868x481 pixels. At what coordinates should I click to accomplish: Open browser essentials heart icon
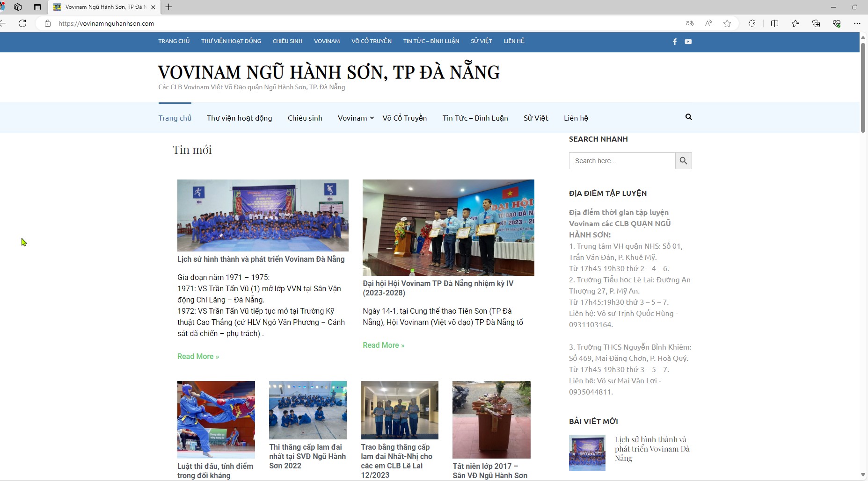pyautogui.click(x=837, y=23)
